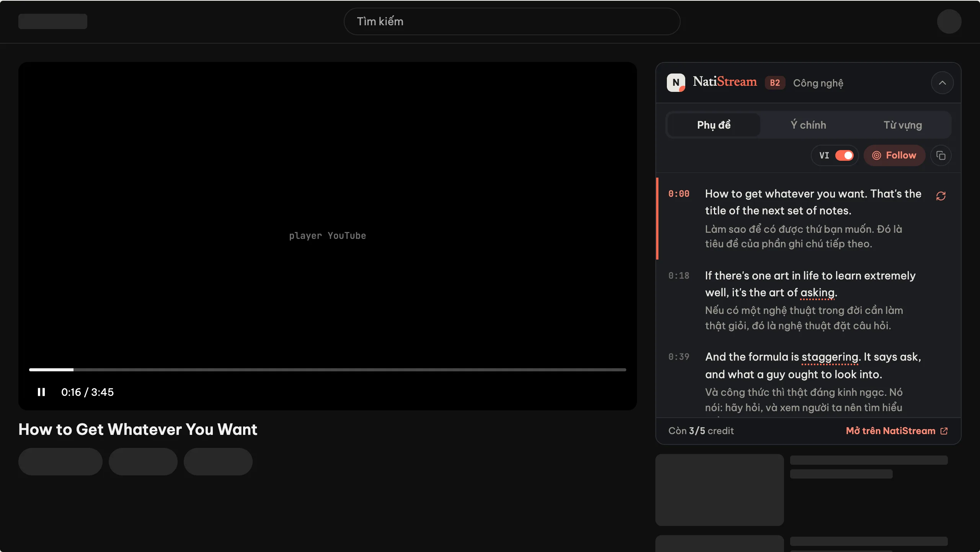Open the Mở trên NatiStream link
Viewport: 980px width, 552px height.
click(x=897, y=431)
